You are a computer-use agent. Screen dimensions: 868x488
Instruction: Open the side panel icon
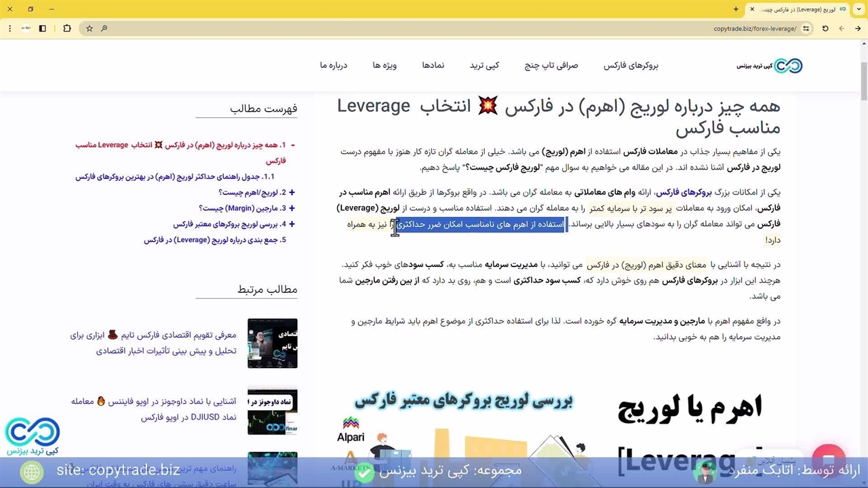[x=43, y=28]
